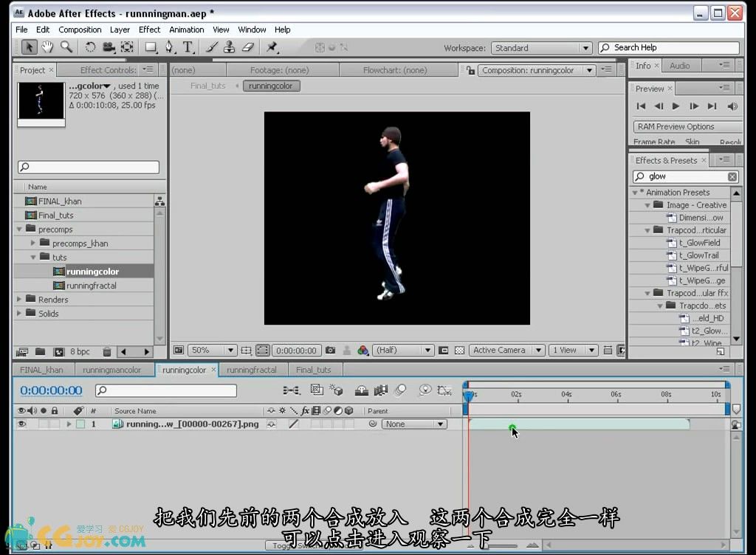The width and height of the screenshot is (756, 555).
Task: Create a new folder in Project panel
Action: (x=41, y=352)
